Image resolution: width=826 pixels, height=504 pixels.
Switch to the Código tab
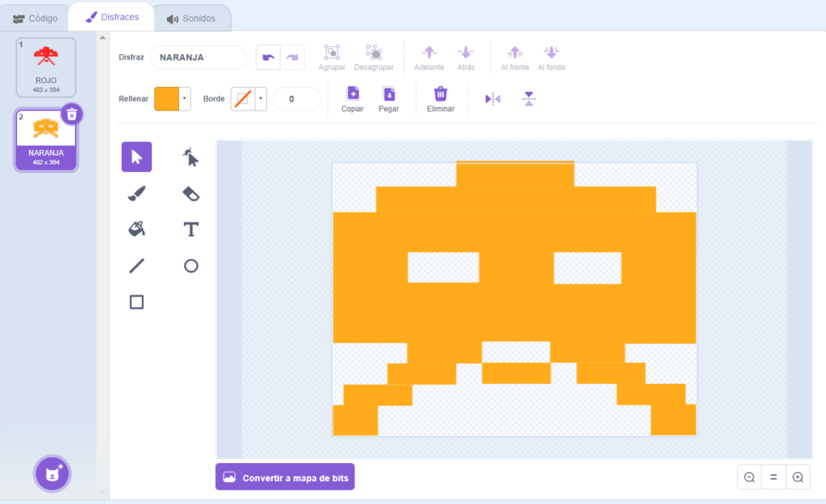(35, 19)
